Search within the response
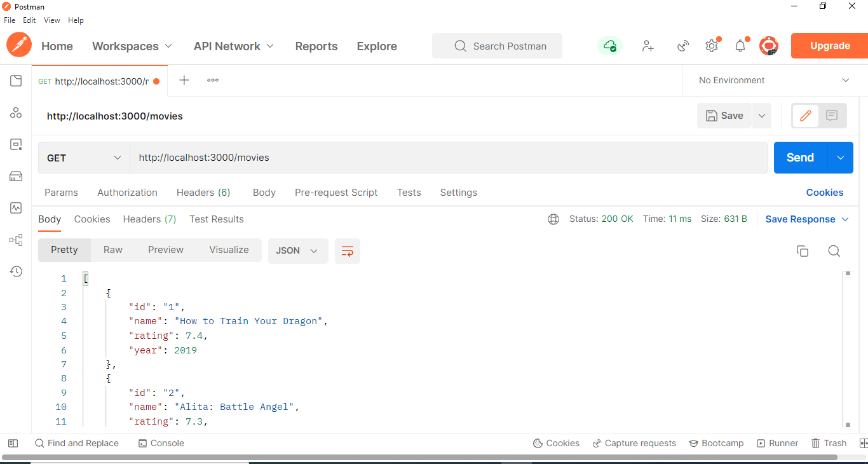 [x=834, y=251]
